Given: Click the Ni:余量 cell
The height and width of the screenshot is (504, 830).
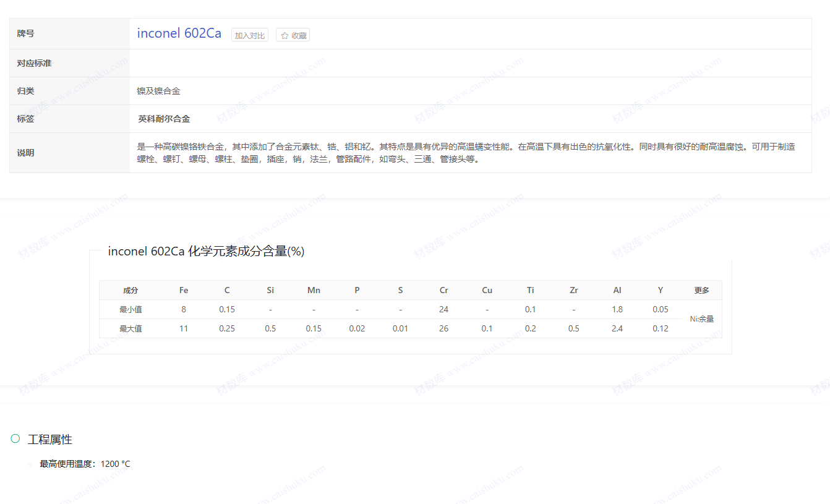Looking at the screenshot, I should tap(702, 319).
